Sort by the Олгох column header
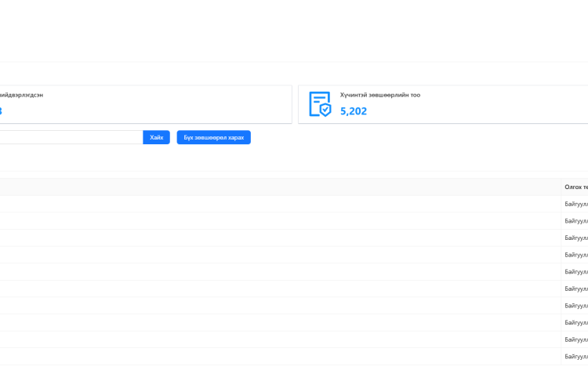 coord(575,187)
